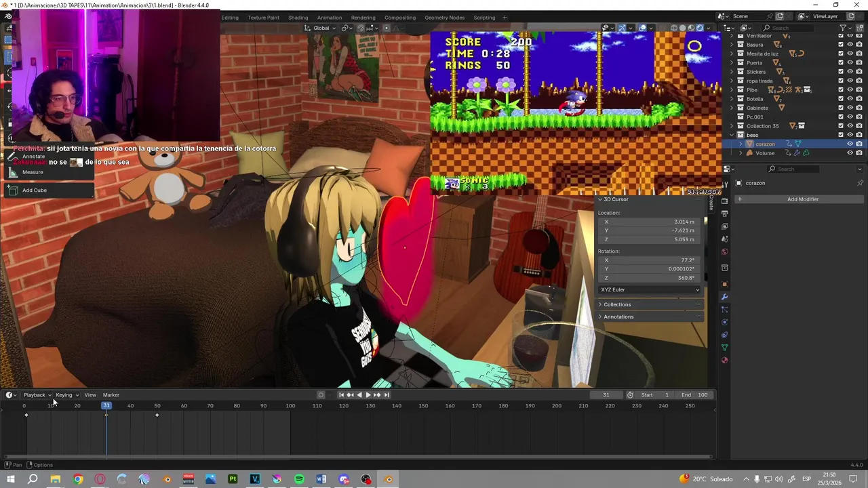Open the Object properties tab icon
Screen dimensions: 868x488
(x=724, y=284)
